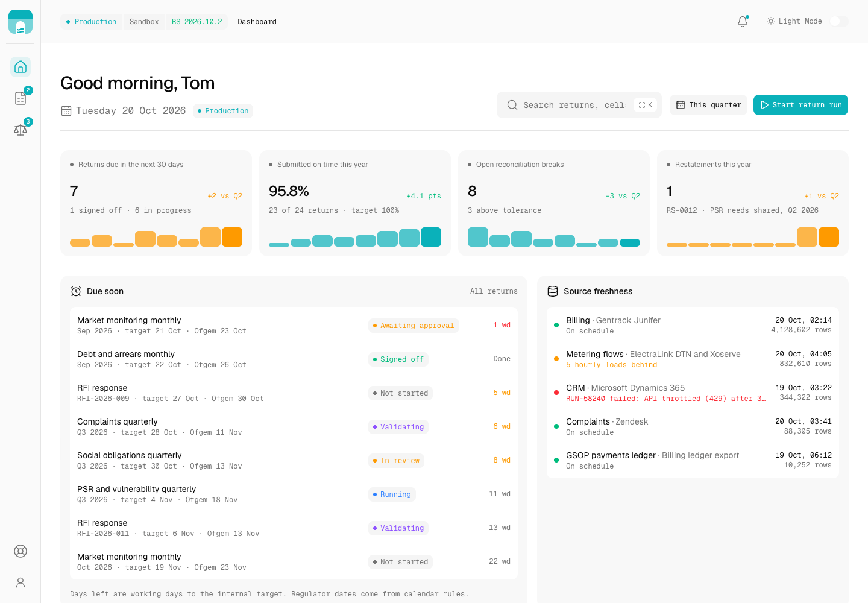Click Start return run button

(800, 105)
